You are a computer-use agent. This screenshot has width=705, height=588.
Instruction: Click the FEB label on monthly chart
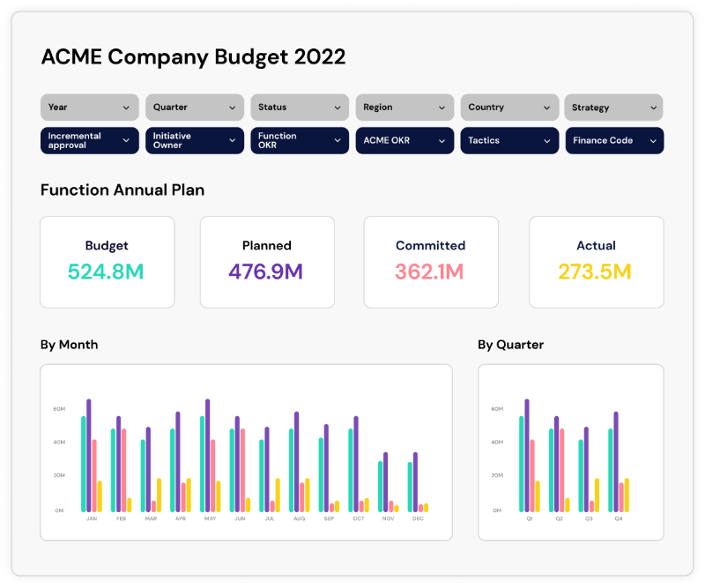coord(121,518)
